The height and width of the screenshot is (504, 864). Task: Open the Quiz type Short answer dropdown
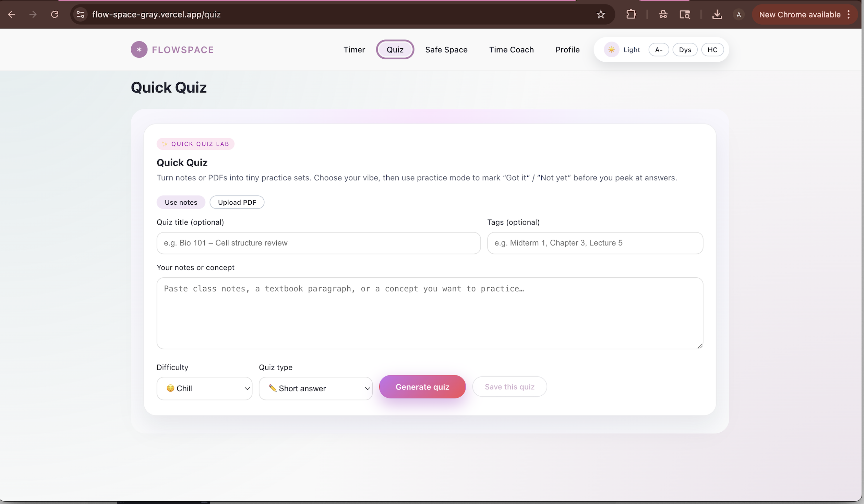click(315, 388)
